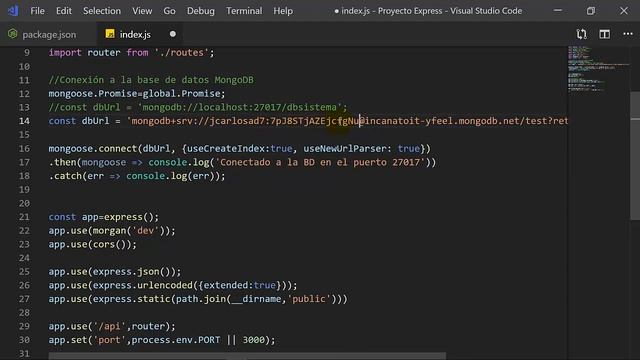
Task: Click the Open Changes compare icon
Action: click(x=582, y=34)
